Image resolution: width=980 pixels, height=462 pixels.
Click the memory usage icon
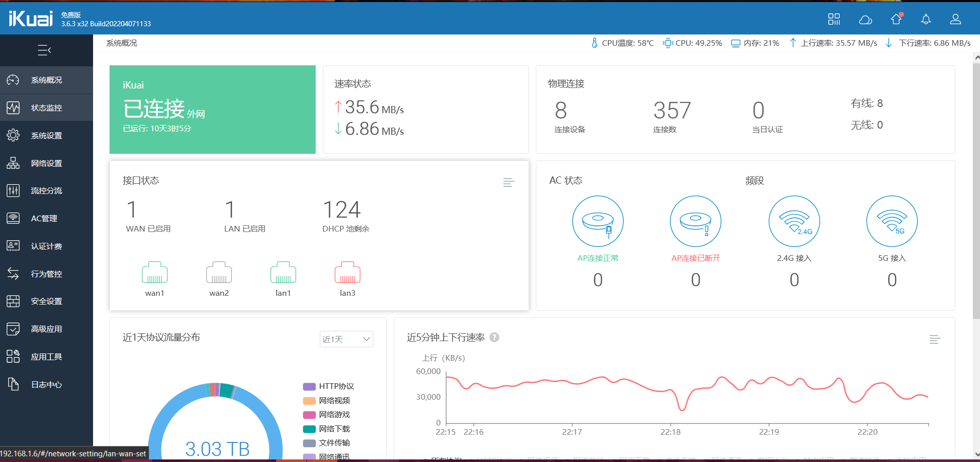coord(736,43)
